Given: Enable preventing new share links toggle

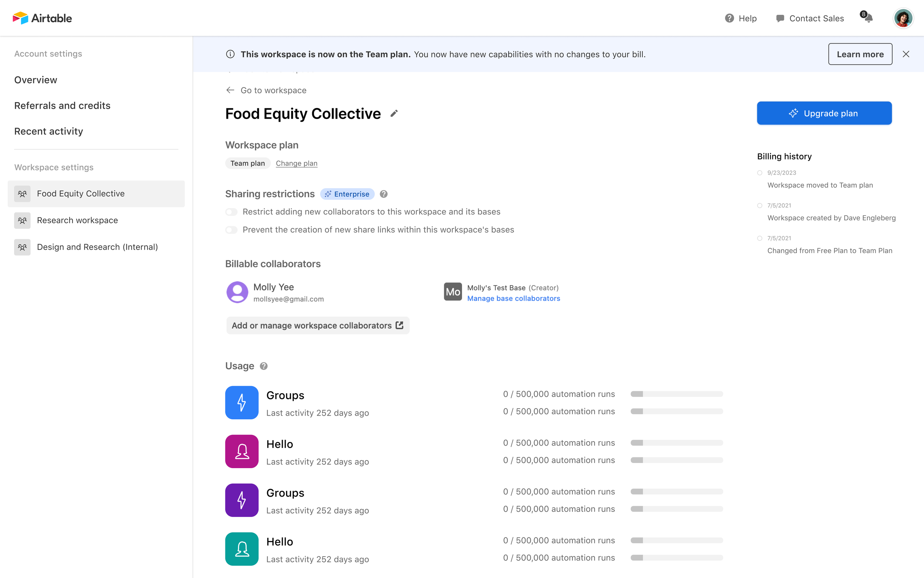Looking at the screenshot, I should pos(231,230).
